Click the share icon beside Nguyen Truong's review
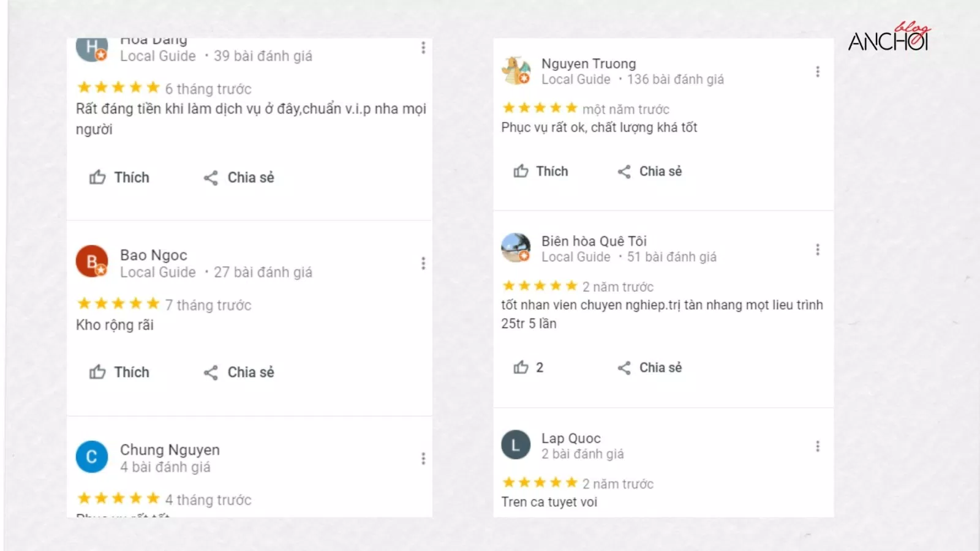980x551 pixels. [624, 171]
